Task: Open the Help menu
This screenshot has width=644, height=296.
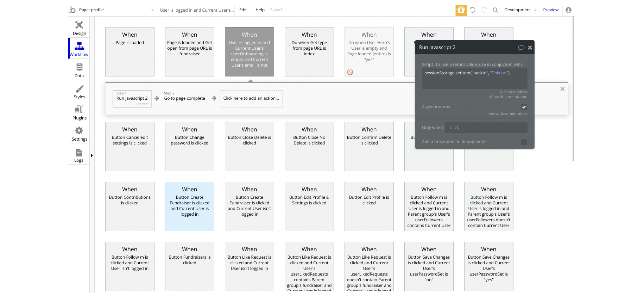Action: click(260, 10)
